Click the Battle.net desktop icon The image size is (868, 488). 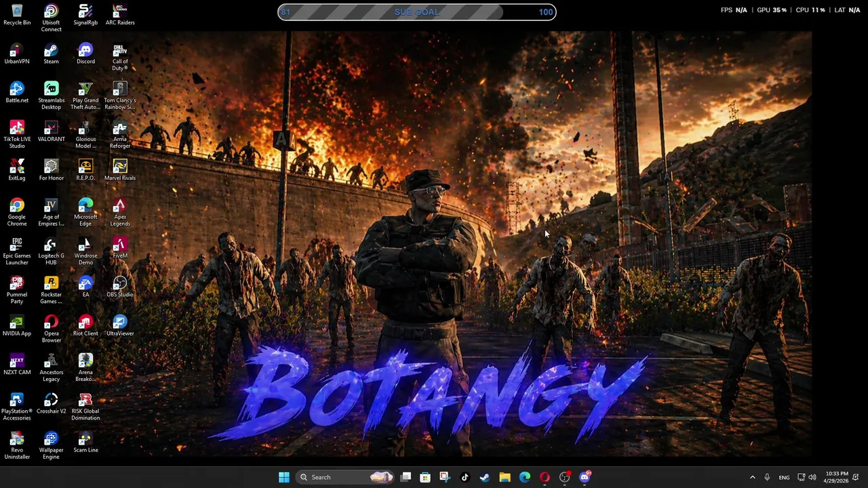point(17,92)
